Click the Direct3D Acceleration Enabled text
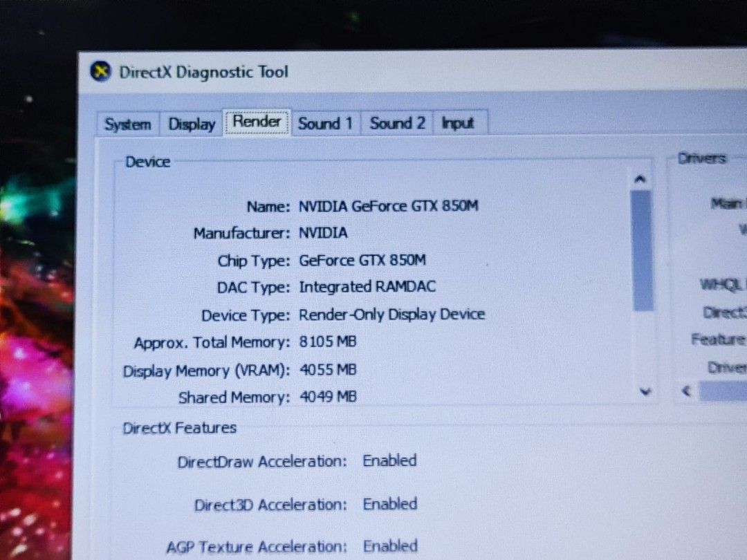Viewport: 747px width, 560px height. (x=389, y=504)
